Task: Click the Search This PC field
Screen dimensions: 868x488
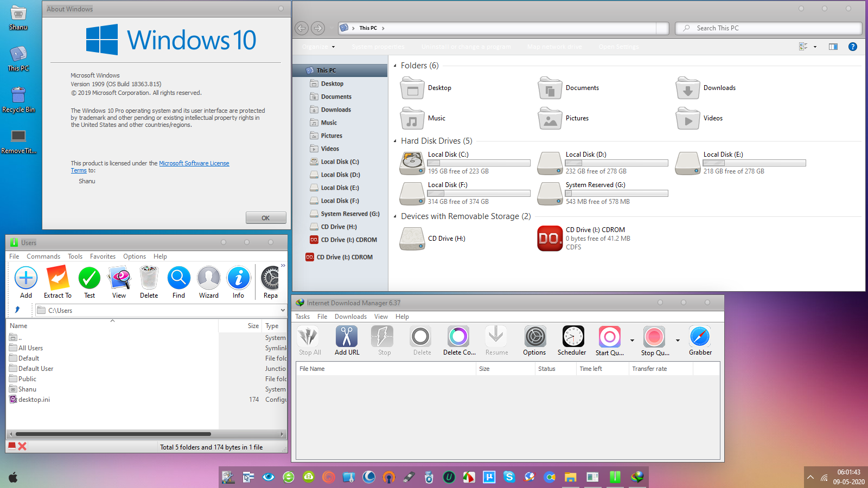Action: point(769,28)
